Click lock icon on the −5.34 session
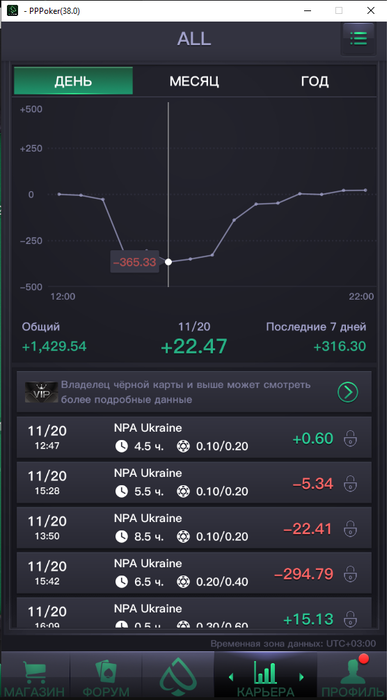 click(350, 483)
